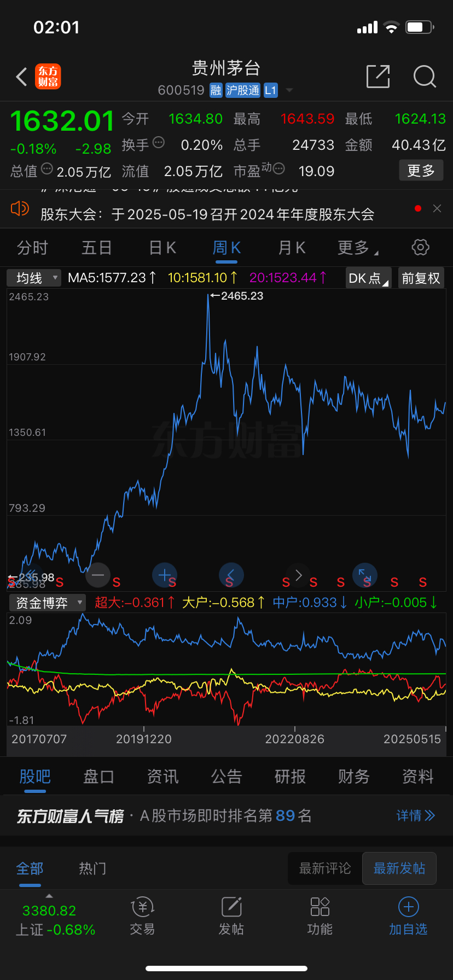Switch to 月K chart tab

[292, 248]
